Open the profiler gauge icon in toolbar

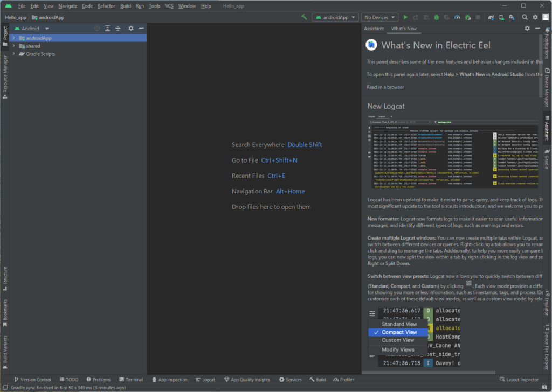[457, 17]
